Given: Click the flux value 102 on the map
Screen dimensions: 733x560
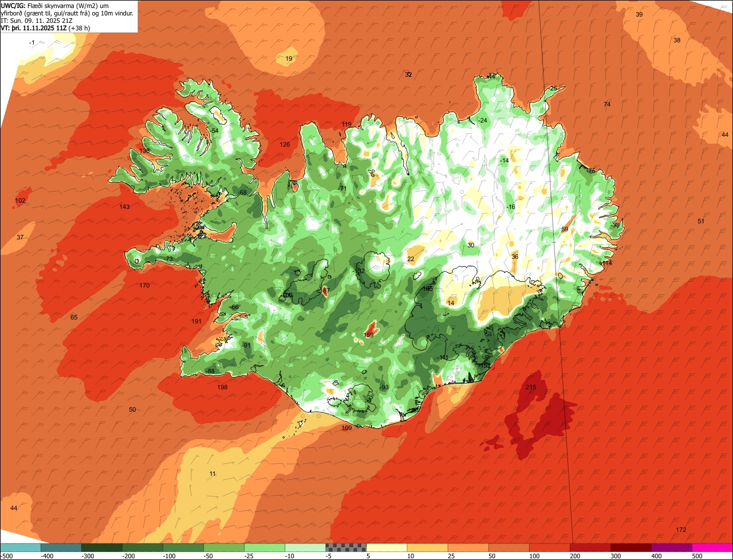Looking at the screenshot, I should (x=20, y=200).
